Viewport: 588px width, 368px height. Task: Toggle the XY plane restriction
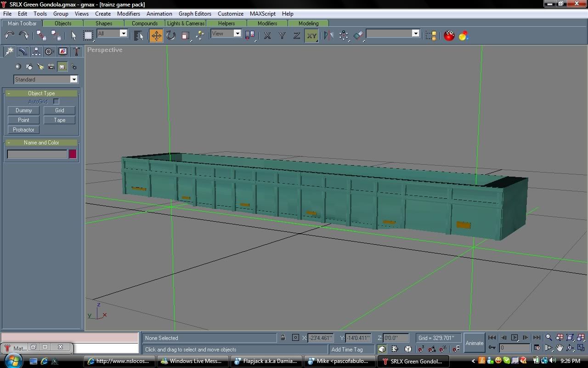pyautogui.click(x=312, y=35)
